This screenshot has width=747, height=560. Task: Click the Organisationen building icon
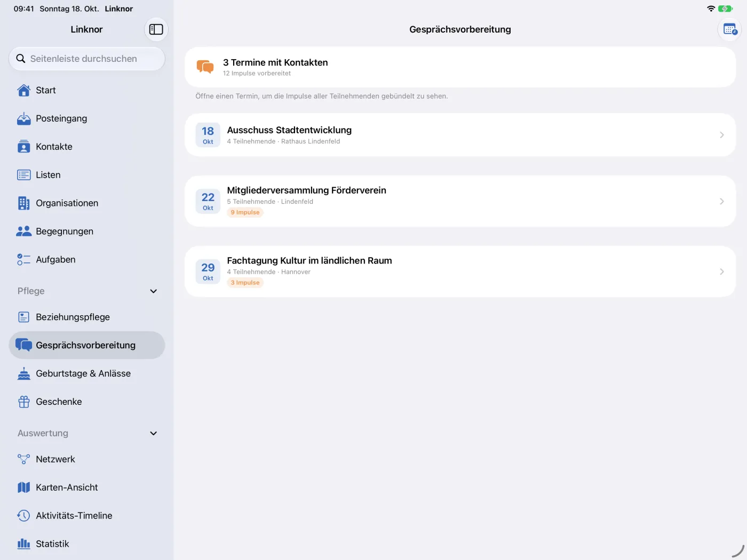(x=24, y=203)
